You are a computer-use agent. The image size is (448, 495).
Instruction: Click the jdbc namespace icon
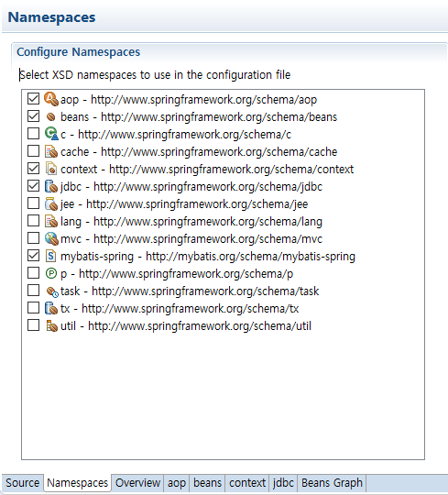coord(51,186)
